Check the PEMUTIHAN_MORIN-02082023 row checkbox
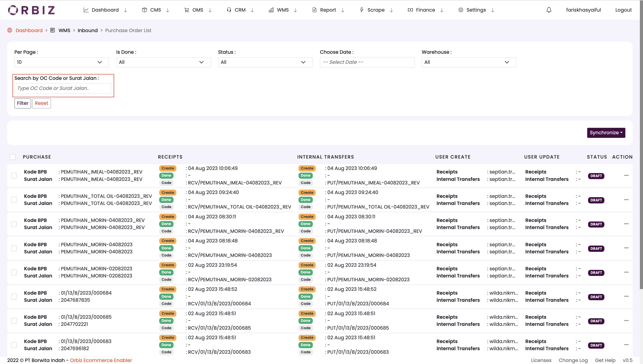Viewport: 643px width, 364px height. point(14,272)
